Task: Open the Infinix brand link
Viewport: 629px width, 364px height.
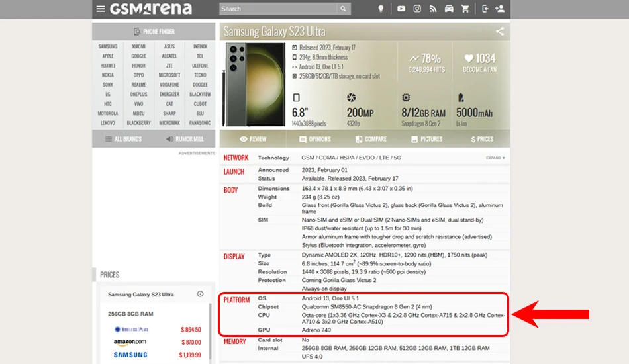Action: coord(200,46)
